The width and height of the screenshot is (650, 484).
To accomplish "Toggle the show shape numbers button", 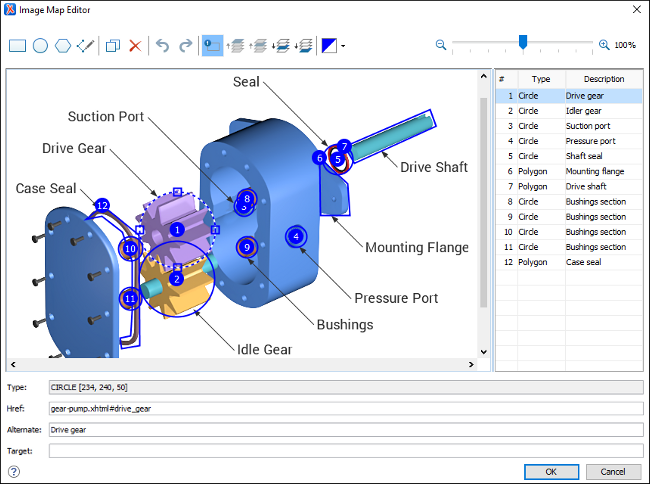I will (x=212, y=46).
